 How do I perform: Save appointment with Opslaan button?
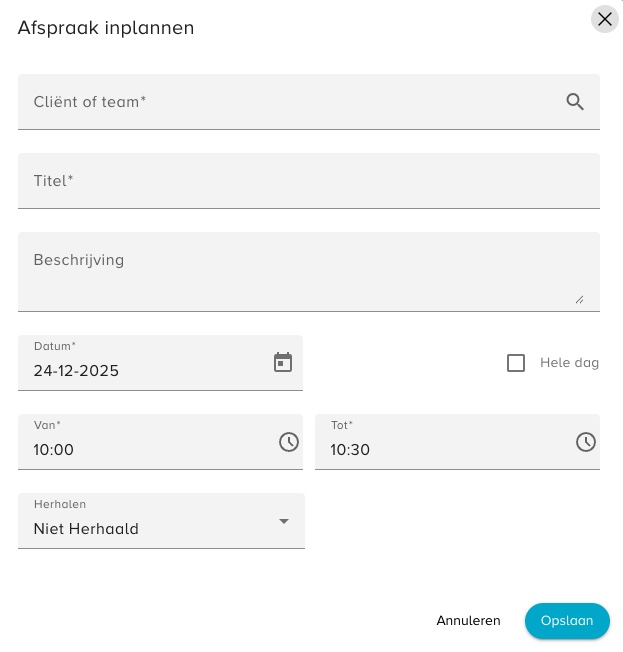pyautogui.click(x=567, y=621)
